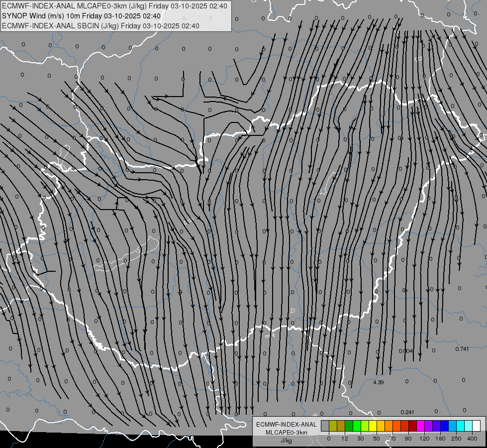
Task: Click the legend tick label 400
Action: click(472, 439)
